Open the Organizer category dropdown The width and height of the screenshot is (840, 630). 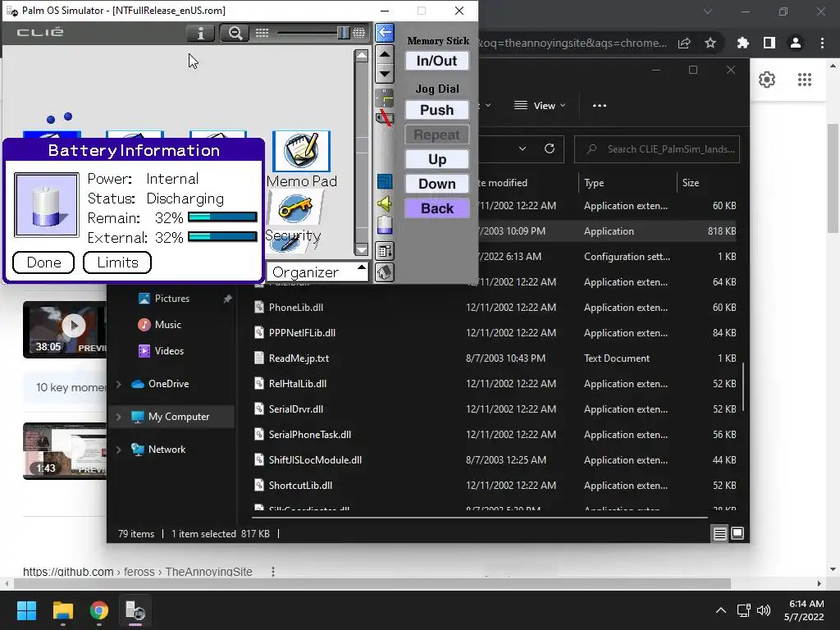pyautogui.click(x=317, y=272)
